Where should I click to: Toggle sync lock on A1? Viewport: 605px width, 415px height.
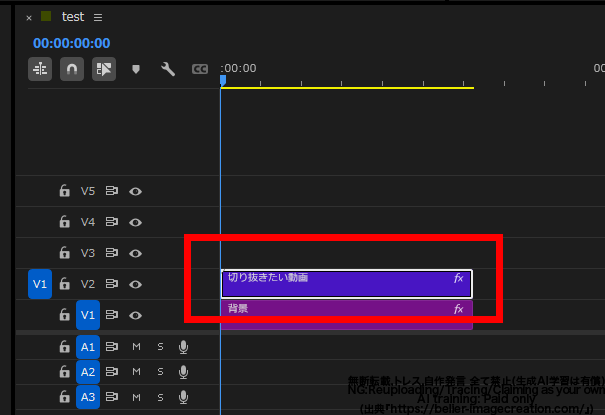coord(112,347)
